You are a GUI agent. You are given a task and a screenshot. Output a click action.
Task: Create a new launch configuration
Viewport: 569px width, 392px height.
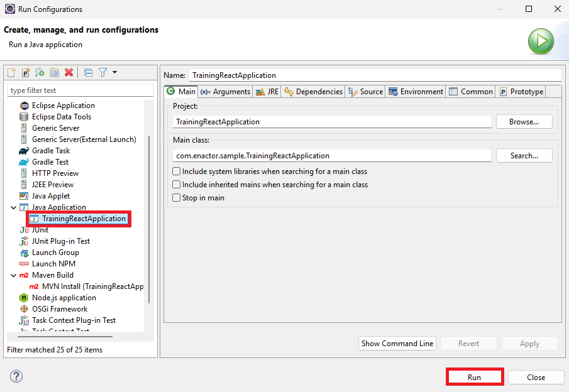[11, 72]
